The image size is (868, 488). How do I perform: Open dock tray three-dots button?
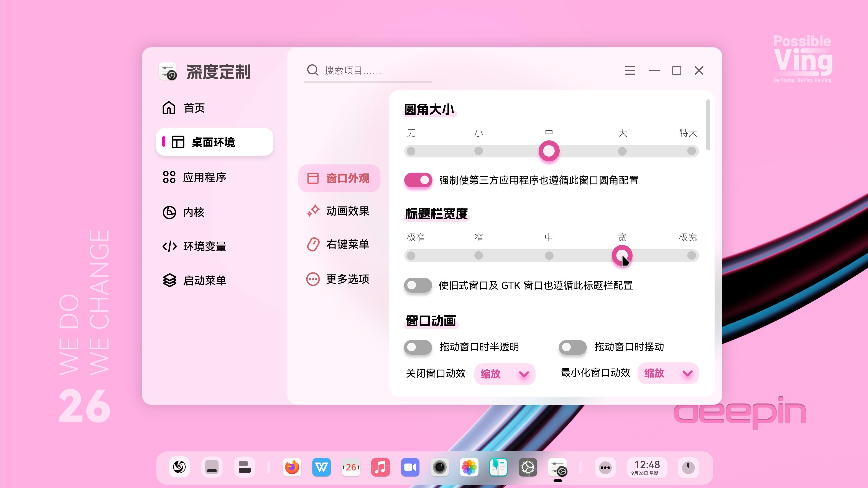(605, 467)
